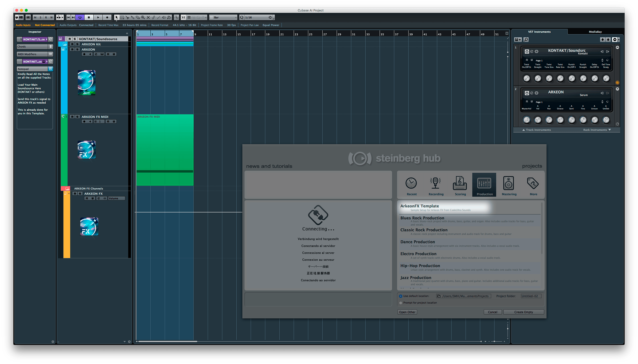Turn the ARKEON MasterVol knob
This screenshot has width=638, height=364.
(526, 120)
